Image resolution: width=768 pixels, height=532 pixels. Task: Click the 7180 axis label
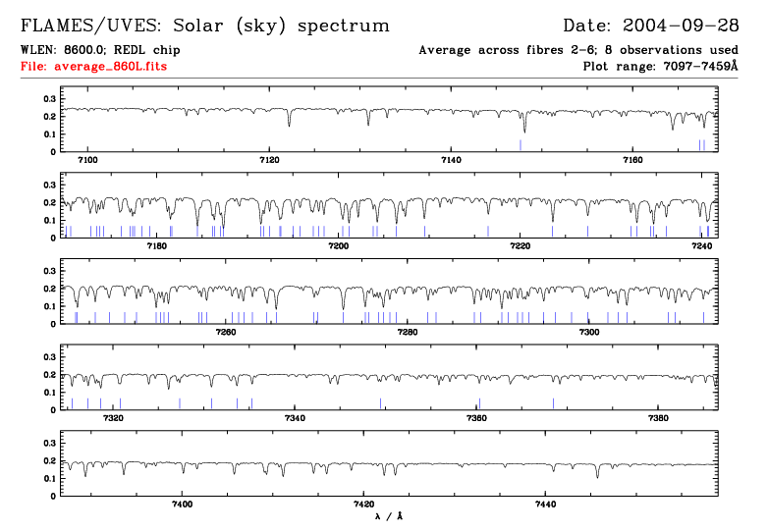(x=157, y=246)
